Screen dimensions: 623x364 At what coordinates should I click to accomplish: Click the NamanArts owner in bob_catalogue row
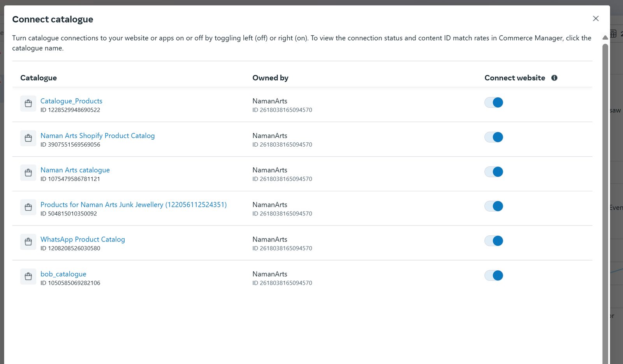coord(270,274)
